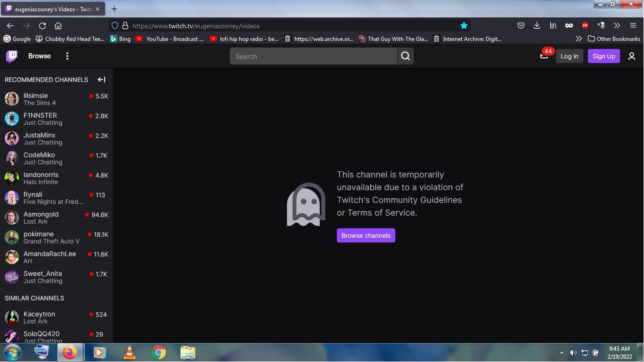Click the Log In button
Image resolution: width=644 pixels, height=362 pixels.
coord(570,56)
